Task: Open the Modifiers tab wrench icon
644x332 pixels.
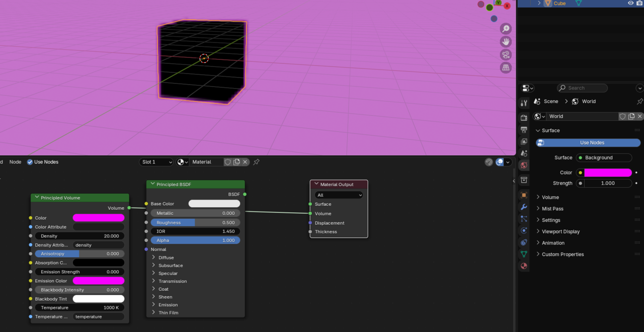Action: point(524,207)
